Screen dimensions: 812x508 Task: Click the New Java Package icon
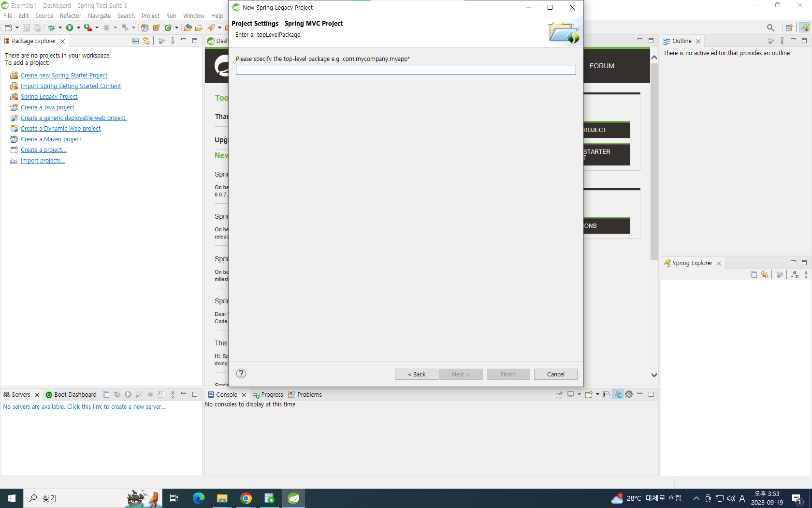tap(156, 28)
